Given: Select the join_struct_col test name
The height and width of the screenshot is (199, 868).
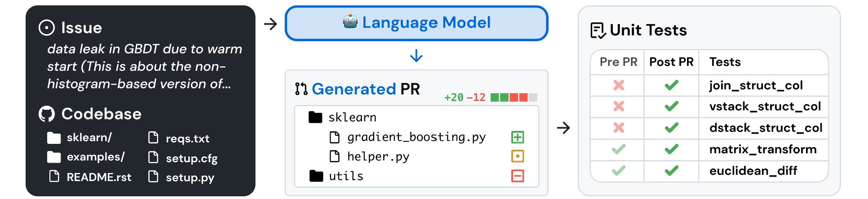Looking at the screenshot, I should point(756,86).
